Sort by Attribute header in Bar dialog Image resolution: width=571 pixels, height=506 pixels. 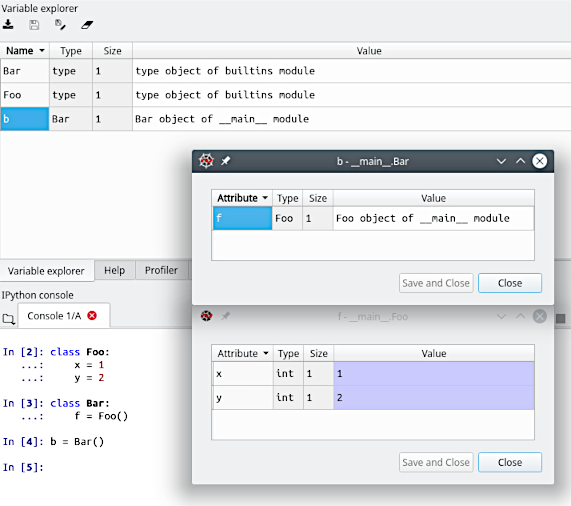coord(242,198)
